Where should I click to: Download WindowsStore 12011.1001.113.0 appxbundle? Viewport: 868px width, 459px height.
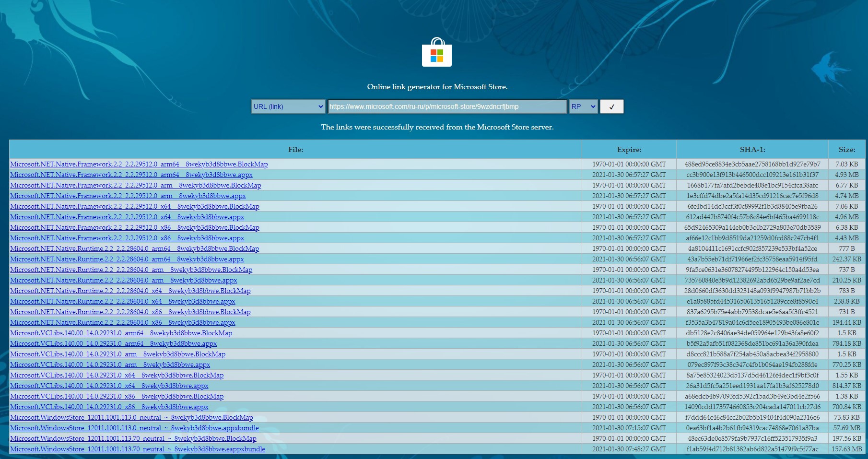[134, 428]
